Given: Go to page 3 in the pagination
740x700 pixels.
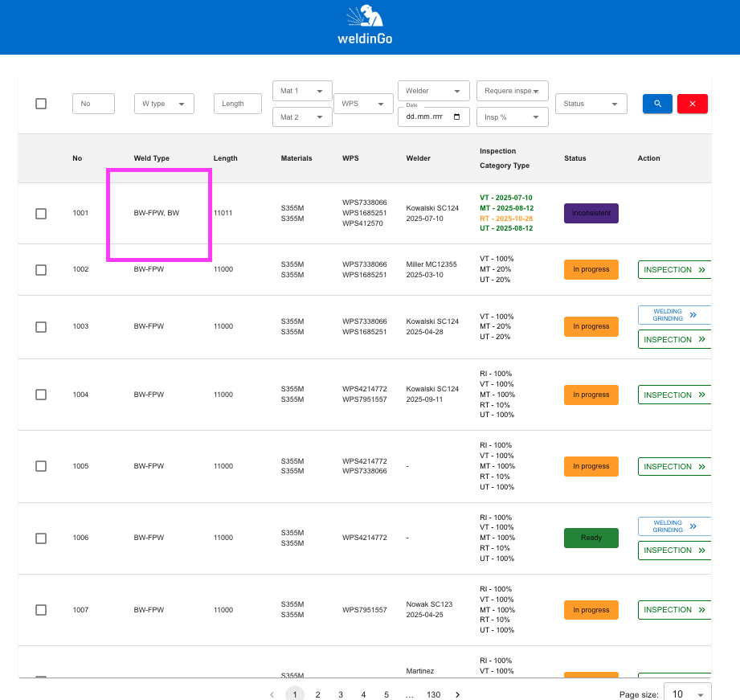Looking at the screenshot, I should (x=341, y=694).
